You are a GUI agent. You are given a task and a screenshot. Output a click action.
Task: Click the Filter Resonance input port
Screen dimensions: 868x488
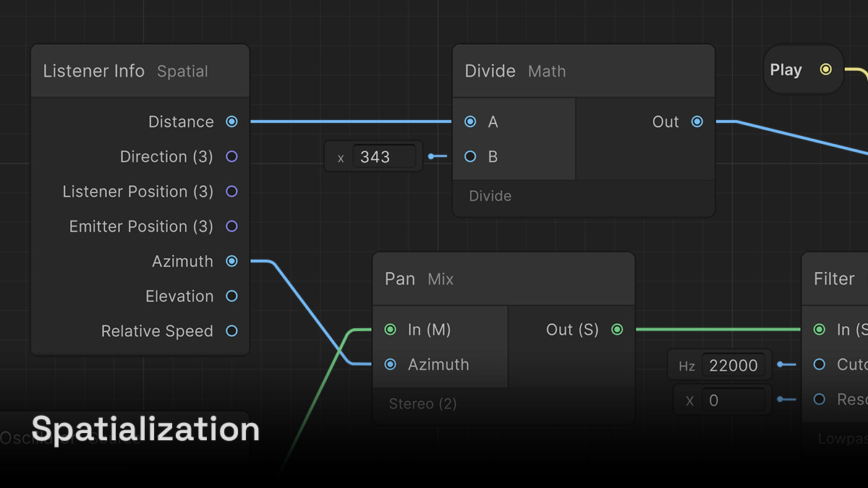click(x=820, y=399)
